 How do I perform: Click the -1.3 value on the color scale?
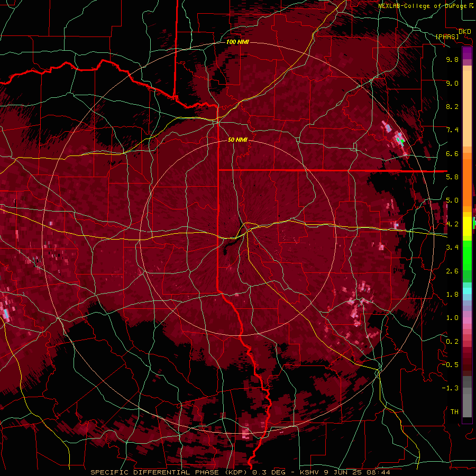[x=450, y=388]
